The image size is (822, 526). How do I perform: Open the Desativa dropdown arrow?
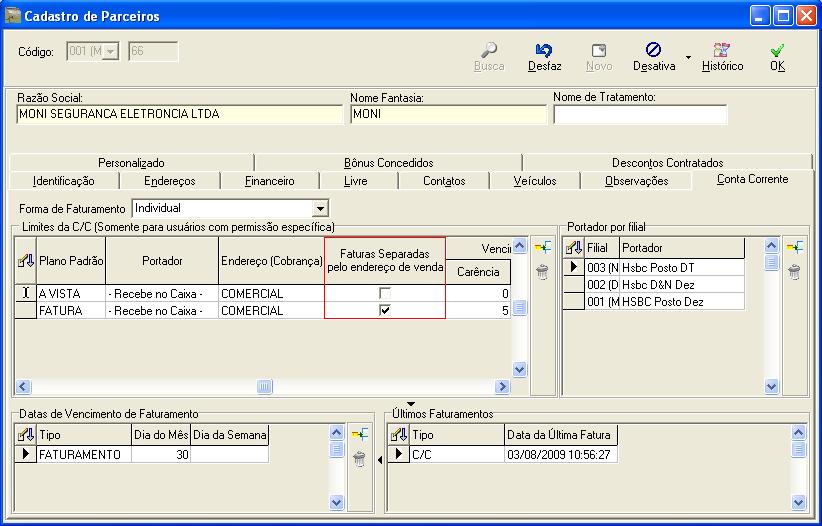[688, 57]
